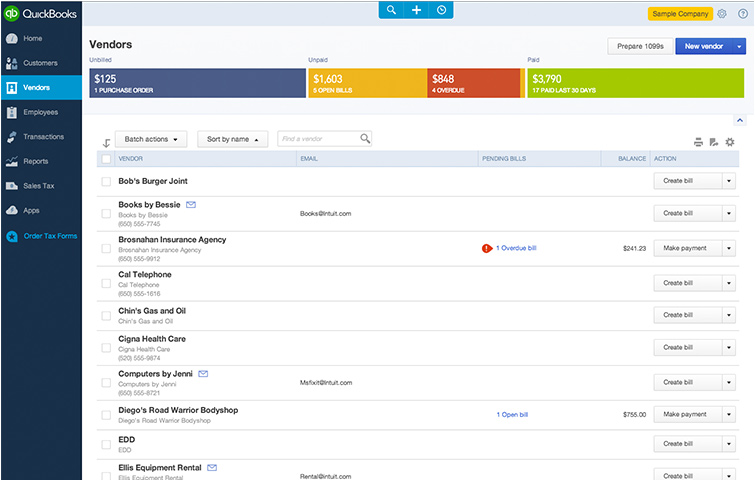The image size is (755, 480).
Task: Go to Customers in the sidebar
Action: (40, 63)
